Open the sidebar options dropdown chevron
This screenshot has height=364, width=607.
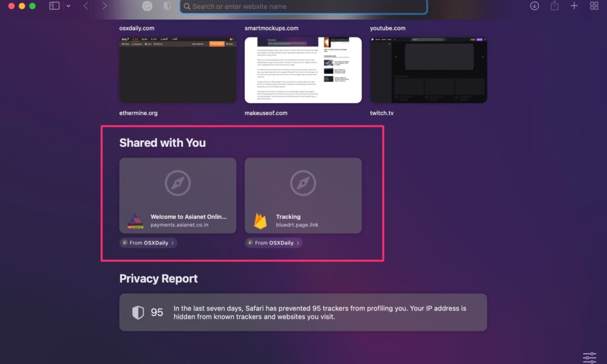[x=69, y=6]
